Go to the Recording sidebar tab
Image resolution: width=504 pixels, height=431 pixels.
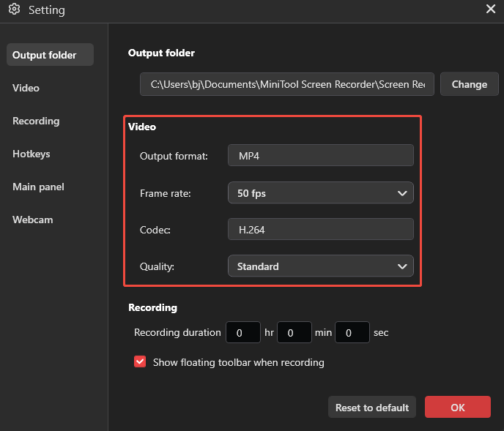point(36,121)
